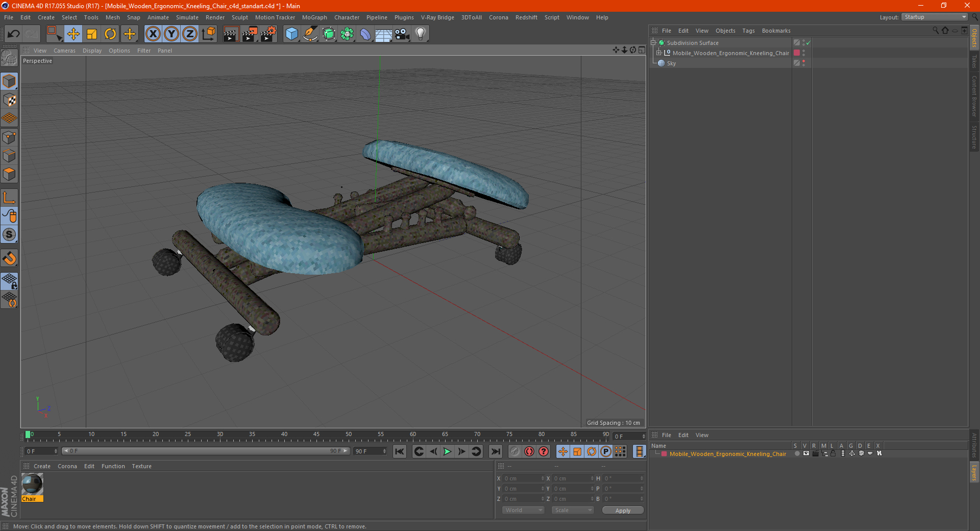This screenshot has height=531, width=980.
Task: Select the Live Selection tool
Action: coord(54,34)
